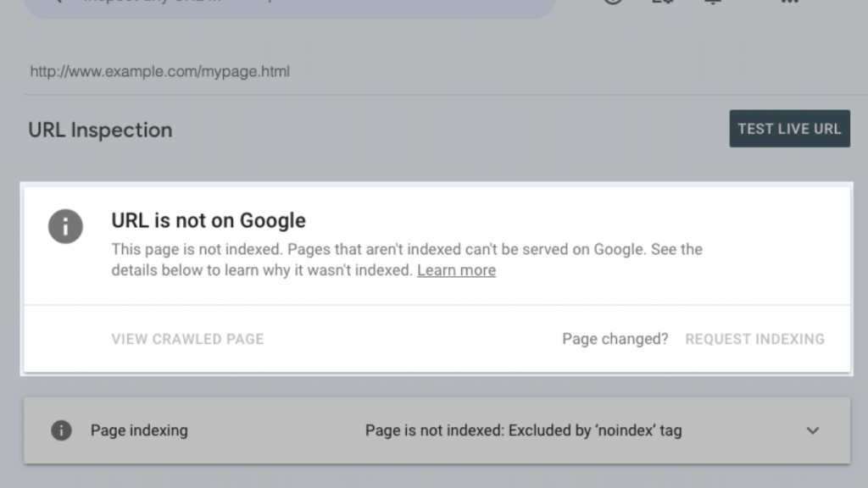Viewport: 868px width, 488px height.
Task: Click the 'This page is not indexed' description
Action: click(x=407, y=250)
